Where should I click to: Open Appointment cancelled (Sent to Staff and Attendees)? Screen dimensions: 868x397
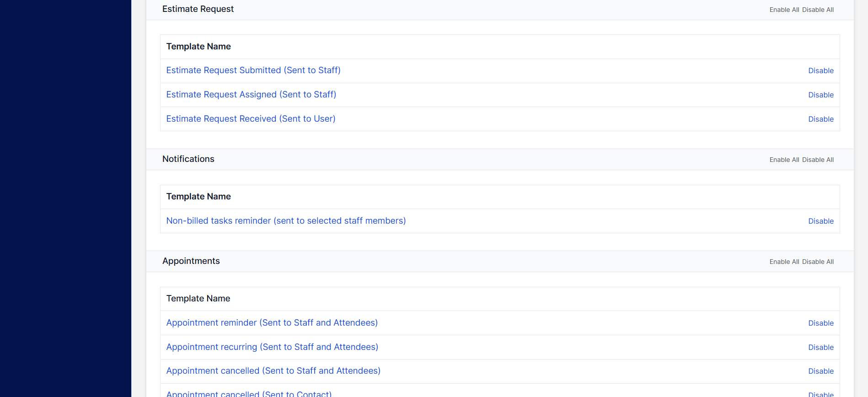[273, 371]
